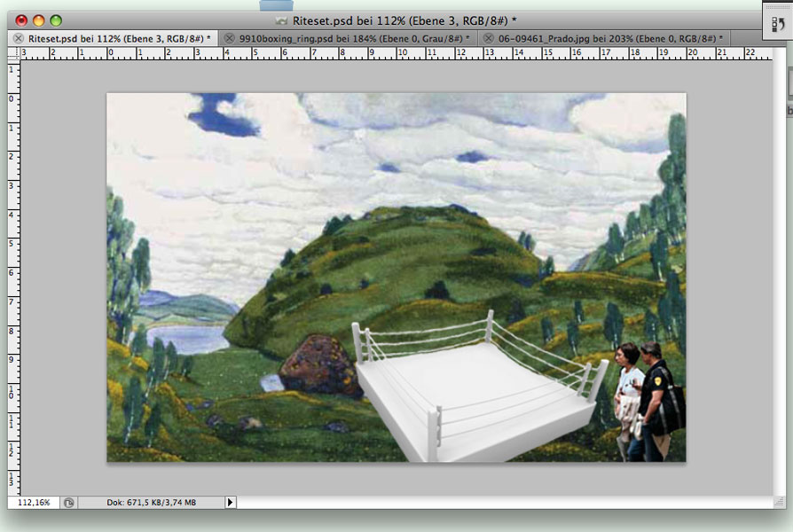The height and width of the screenshot is (532, 793).
Task: Close the Riteset.psd document tab
Action: 19,38
